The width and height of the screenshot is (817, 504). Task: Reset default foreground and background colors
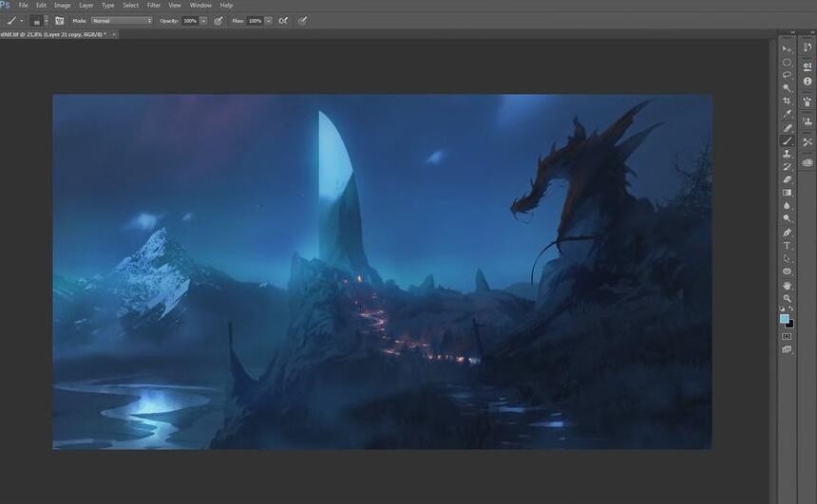[782, 308]
